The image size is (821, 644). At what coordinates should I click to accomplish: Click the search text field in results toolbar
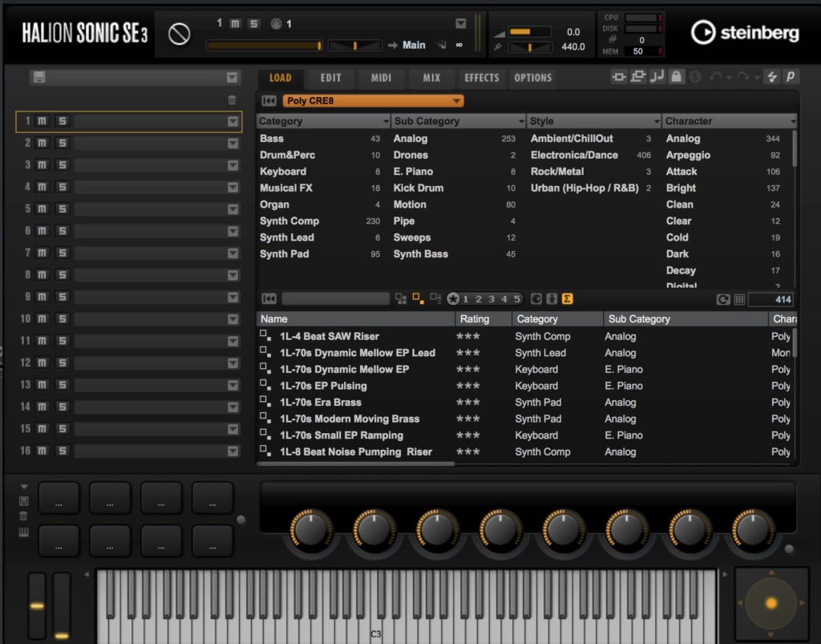click(335, 299)
